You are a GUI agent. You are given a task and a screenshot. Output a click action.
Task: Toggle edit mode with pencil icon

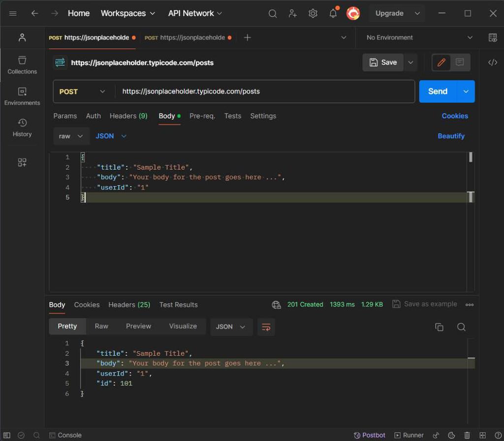pyautogui.click(x=441, y=63)
